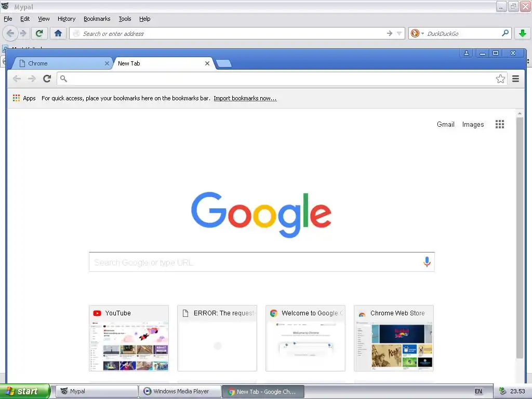Click 'New Tab - Google Ch...' taskbar button

pyautogui.click(x=263, y=391)
